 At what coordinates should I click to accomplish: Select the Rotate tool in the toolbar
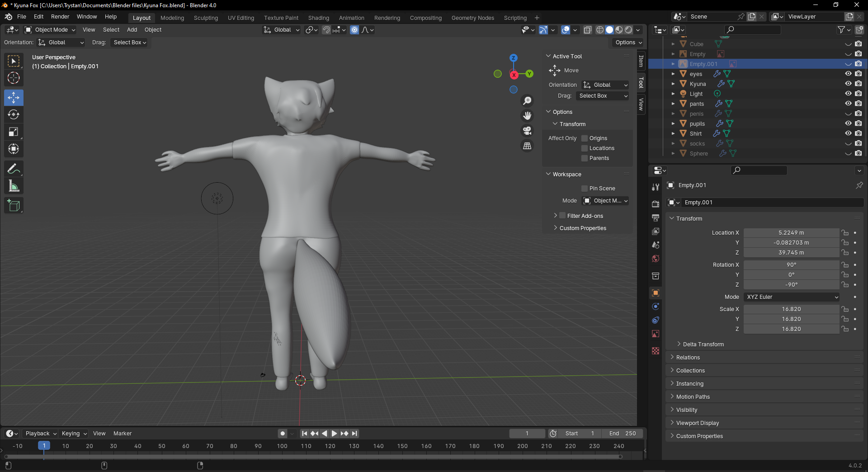14,115
